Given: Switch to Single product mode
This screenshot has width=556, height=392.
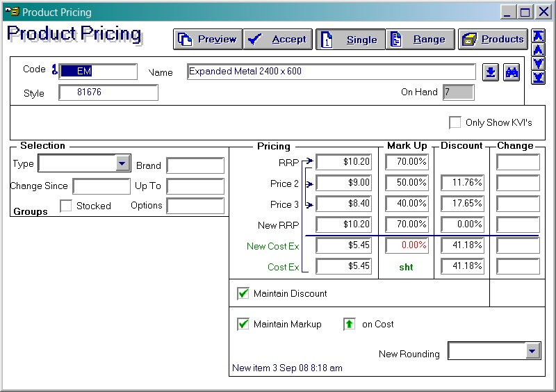Looking at the screenshot, I should (x=350, y=39).
